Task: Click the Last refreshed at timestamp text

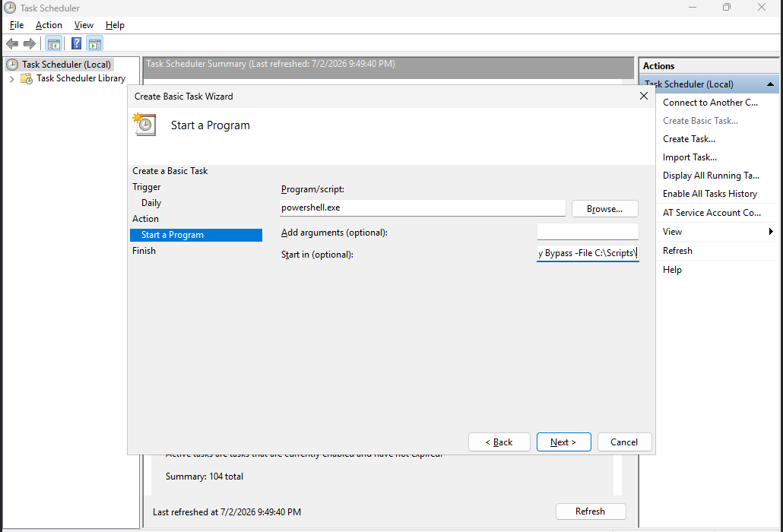Action: click(x=227, y=511)
